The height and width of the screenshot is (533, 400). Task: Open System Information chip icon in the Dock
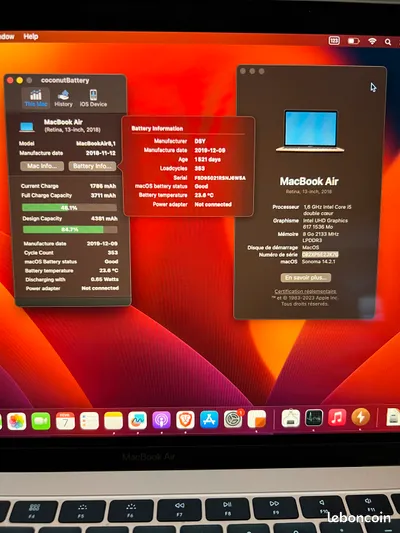tap(291, 418)
